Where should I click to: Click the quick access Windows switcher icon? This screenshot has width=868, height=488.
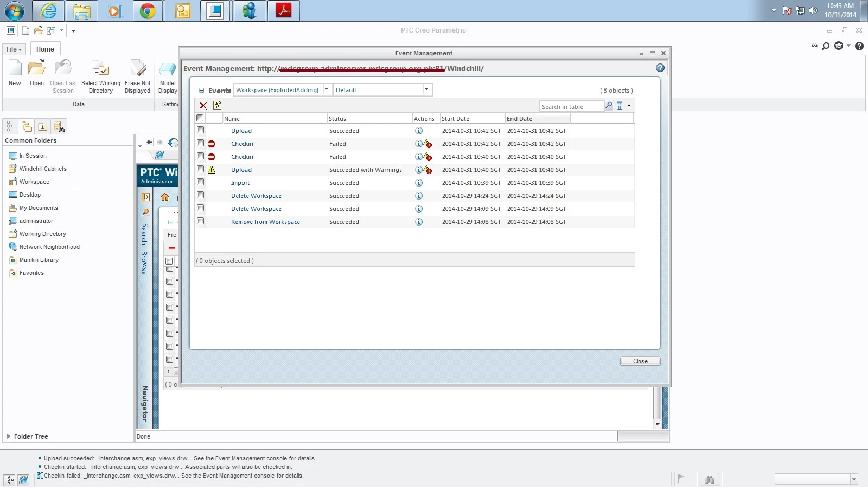coord(52,30)
